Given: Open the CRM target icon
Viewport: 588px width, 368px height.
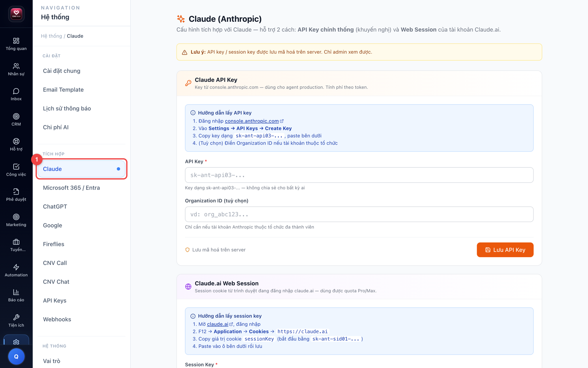Looking at the screenshot, I should 16,116.
